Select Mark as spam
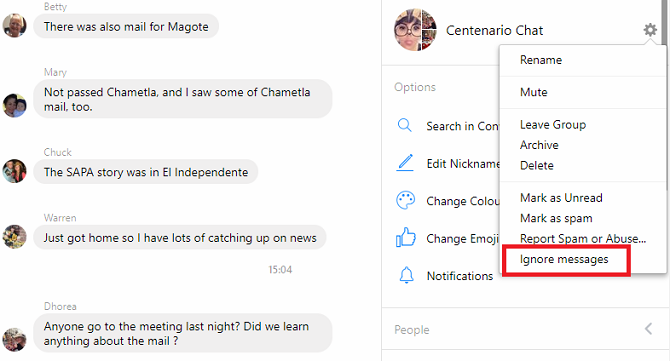Image resolution: width=670 pixels, height=361 pixels. [556, 218]
